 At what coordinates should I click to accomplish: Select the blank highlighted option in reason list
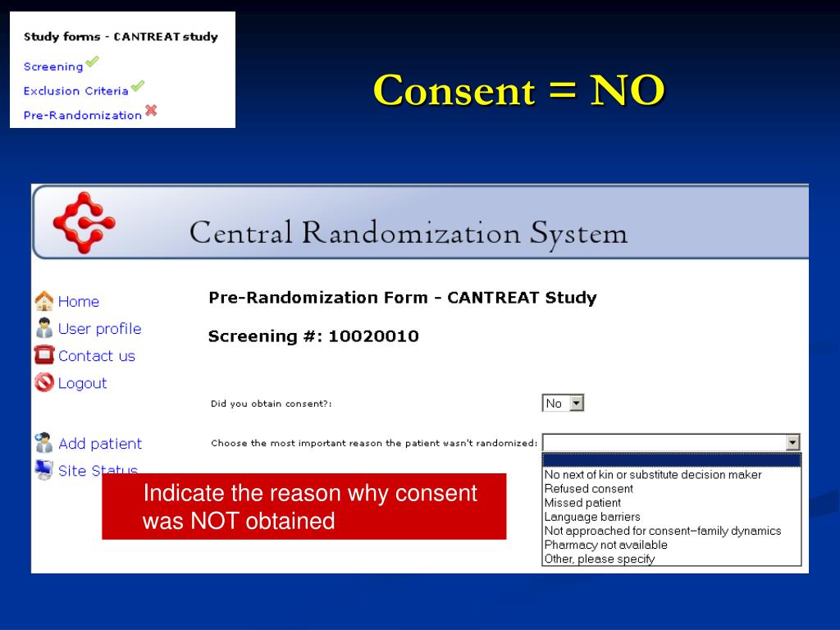coord(672,460)
